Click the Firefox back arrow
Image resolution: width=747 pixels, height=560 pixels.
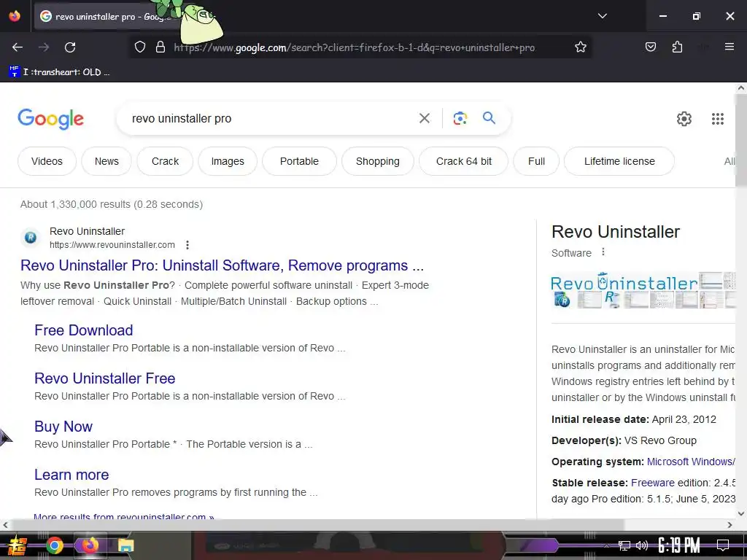tap(18, 47)
